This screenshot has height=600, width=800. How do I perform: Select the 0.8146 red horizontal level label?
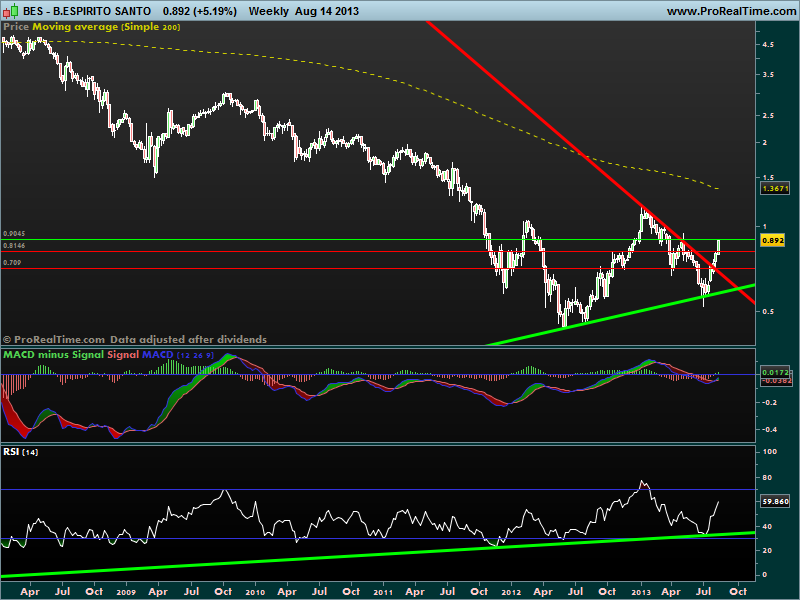[14, 245]
